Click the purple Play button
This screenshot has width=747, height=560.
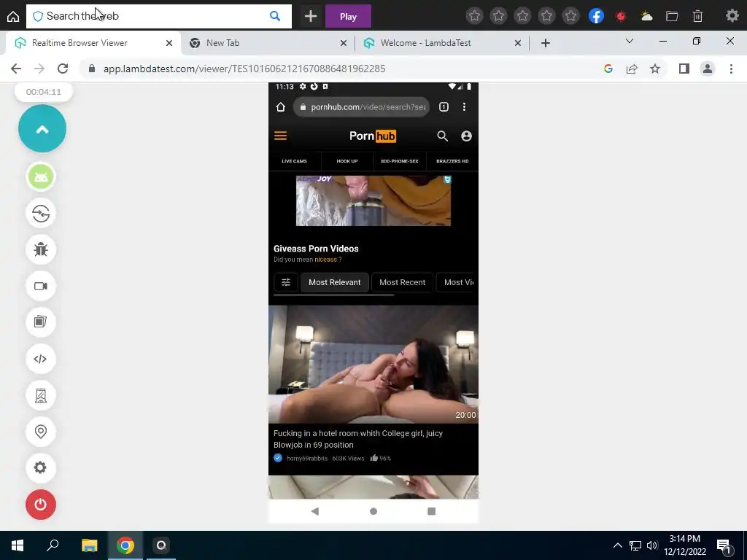click(348, 17)
